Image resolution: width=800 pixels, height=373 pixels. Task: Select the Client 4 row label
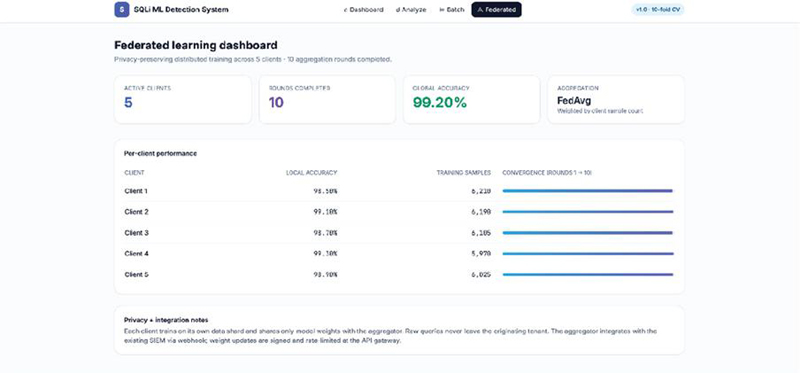(136, 254)
